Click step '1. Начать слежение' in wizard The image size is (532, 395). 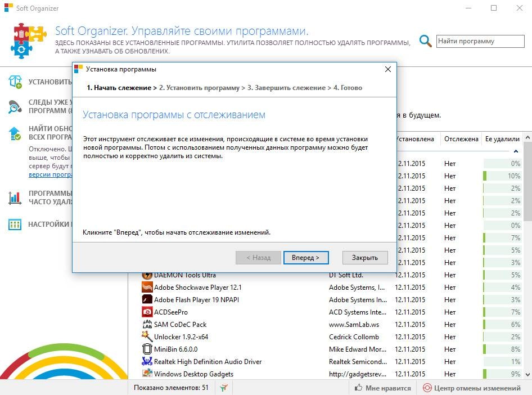(x=119, y=88)
